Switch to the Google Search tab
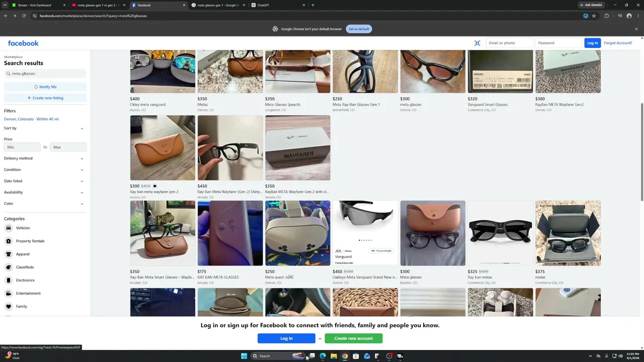This screenshot has height=362, width=644. pos(217,5)
